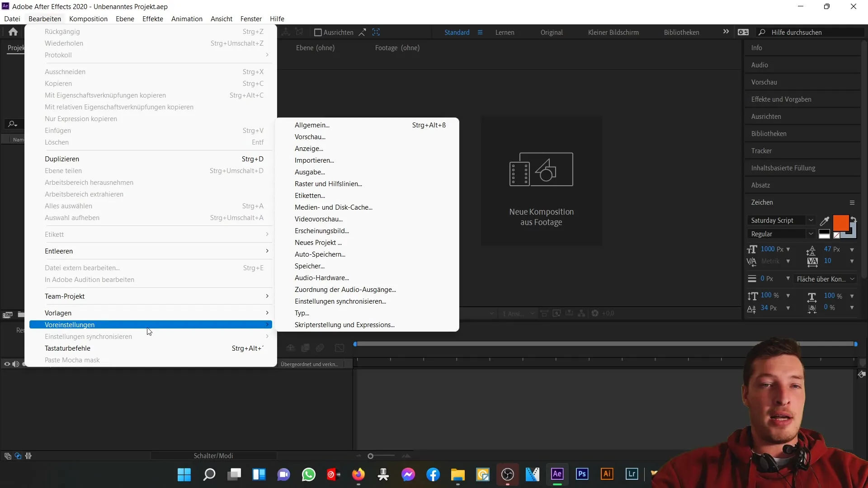Open the Fläche über Kontur dropdown
This screenshot has width=868, height=488.
(826, 279)
